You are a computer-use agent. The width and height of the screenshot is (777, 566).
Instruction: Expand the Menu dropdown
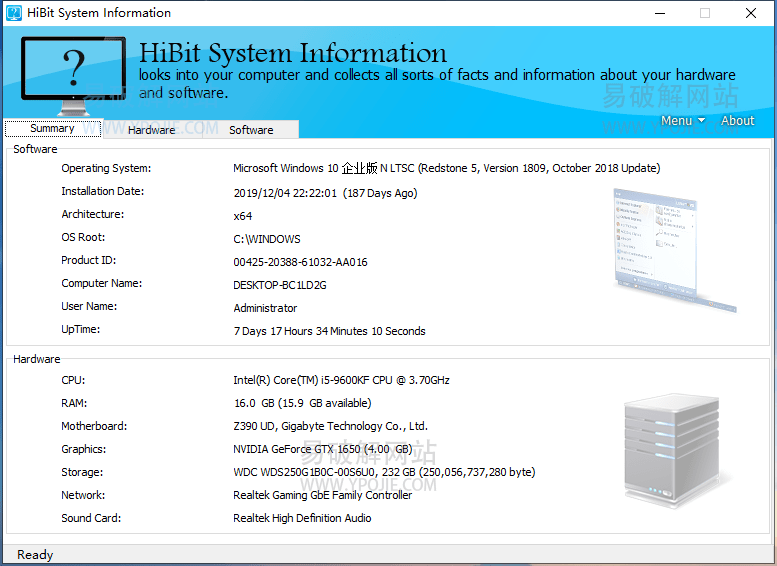tap(682, 121)
